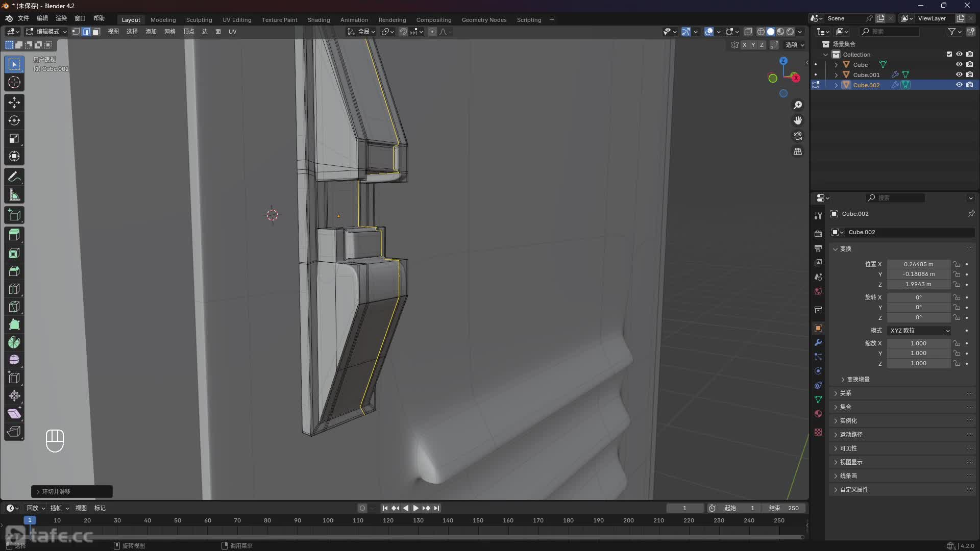Click the pan view hand icon
The width and height of the screenshot is (980, 551).
point(798,120)
